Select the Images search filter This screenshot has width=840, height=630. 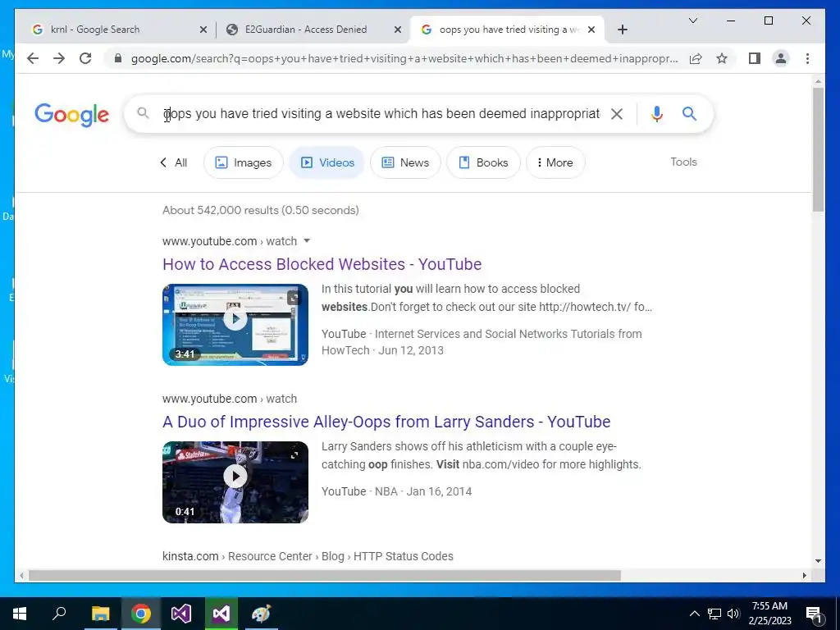click(x=243, y=162)
